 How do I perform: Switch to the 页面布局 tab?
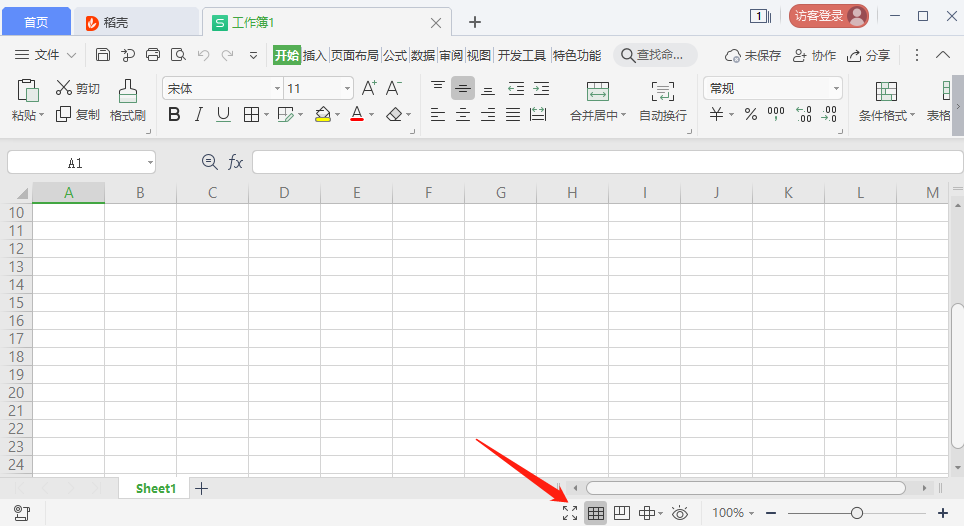[x=355, y=56]
